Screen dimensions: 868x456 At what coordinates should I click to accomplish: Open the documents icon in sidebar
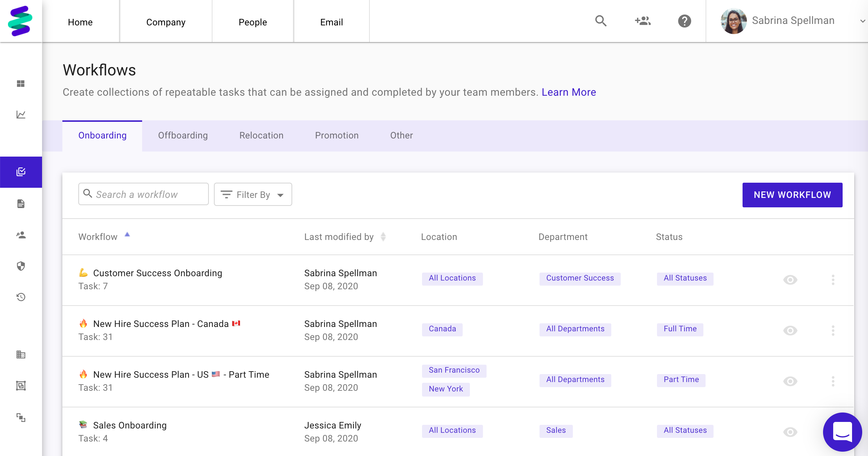21,204
